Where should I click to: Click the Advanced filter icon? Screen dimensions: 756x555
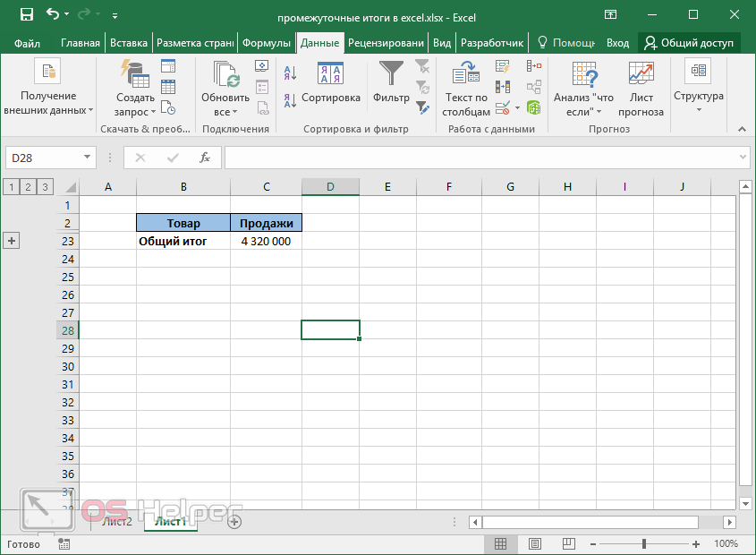click(x=422, y=107)
